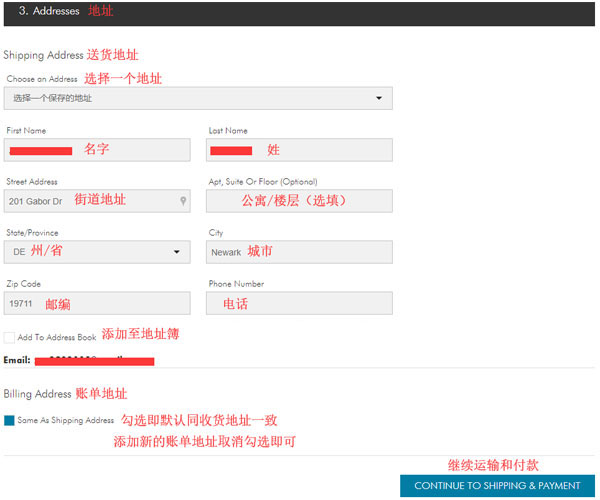Click the Add To Address Book label

[x=57, y=337]
